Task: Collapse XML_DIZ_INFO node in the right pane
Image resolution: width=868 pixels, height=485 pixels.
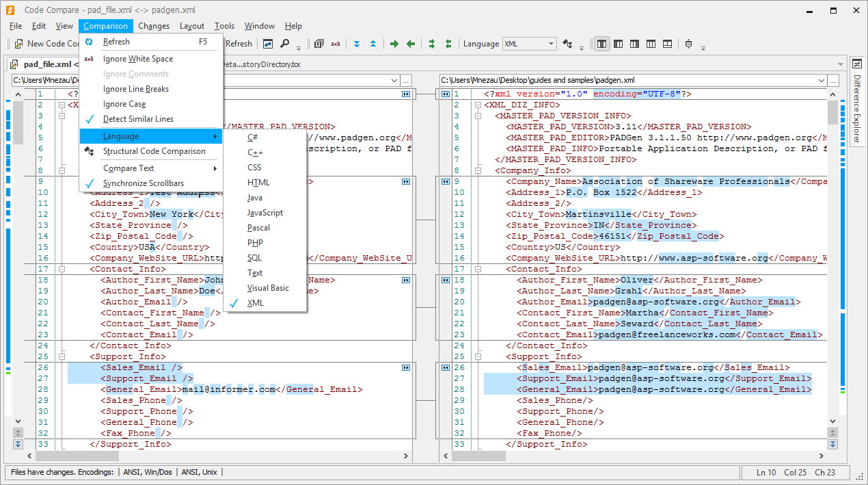Action: [x=478, y=105]
